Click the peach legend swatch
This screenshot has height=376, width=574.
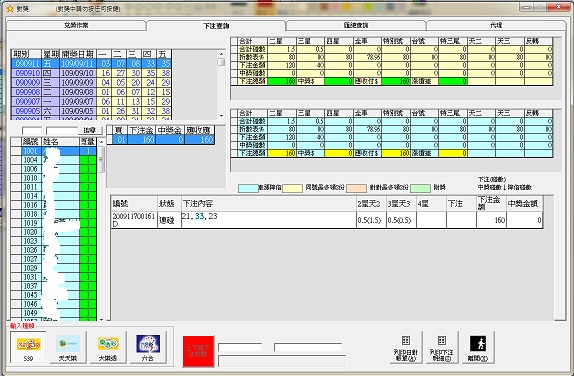[x=356, y=188]
